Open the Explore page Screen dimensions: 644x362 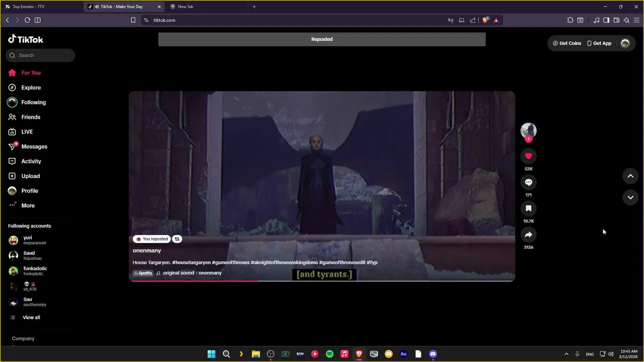pyautogui.click(x=31, y=87)
